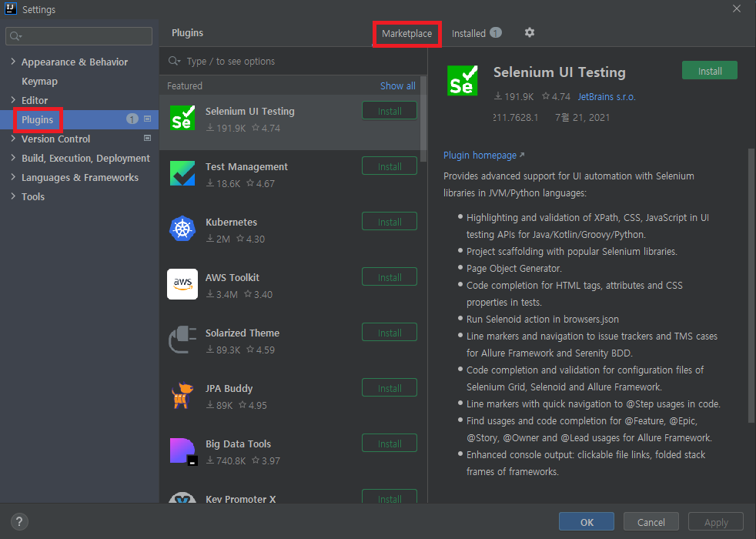The height and width of the screenshot is (539, 756).
Task: Click the Cancel button
Action: coord(651,522)
